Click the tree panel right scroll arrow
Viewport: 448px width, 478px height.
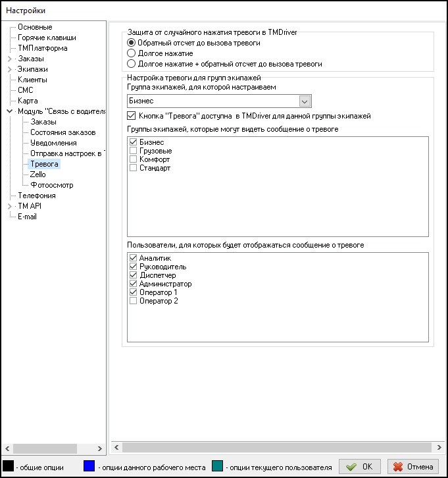101,448
